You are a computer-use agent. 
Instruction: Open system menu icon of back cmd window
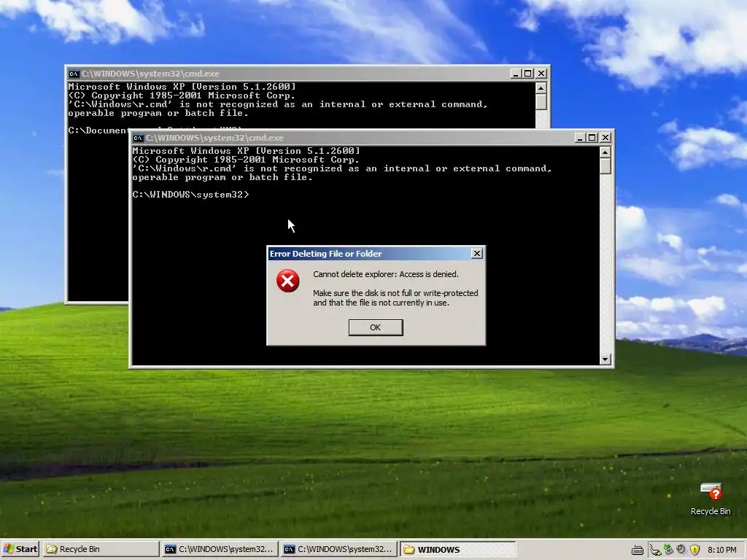point(74,74)
